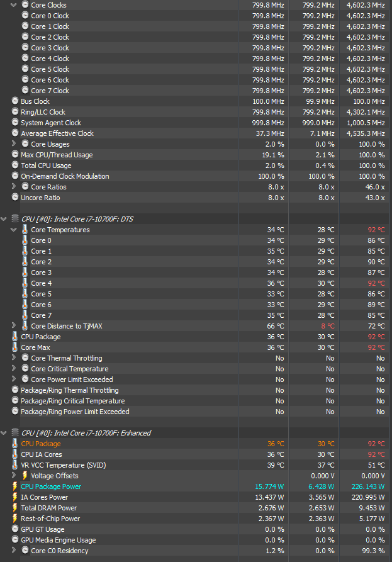Click the thermometer icon for VR VCC Temperature
Screen dimensions: 392x562
tap(15, 465)
